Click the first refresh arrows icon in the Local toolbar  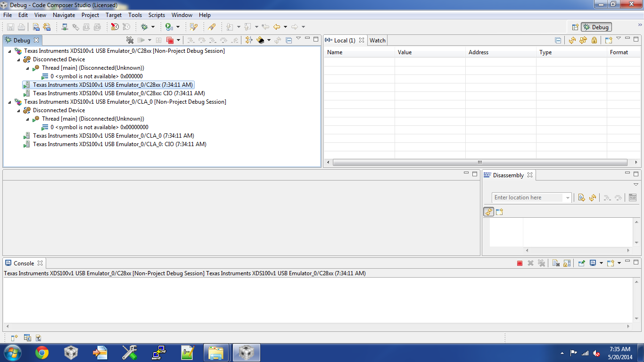tap(572, 41)
